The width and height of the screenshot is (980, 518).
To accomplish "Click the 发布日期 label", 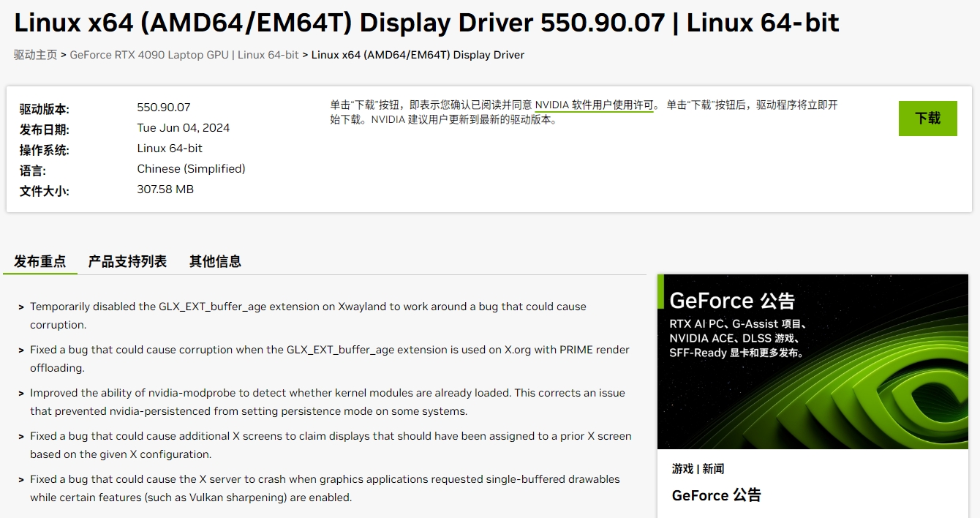I will pos(44,129).
